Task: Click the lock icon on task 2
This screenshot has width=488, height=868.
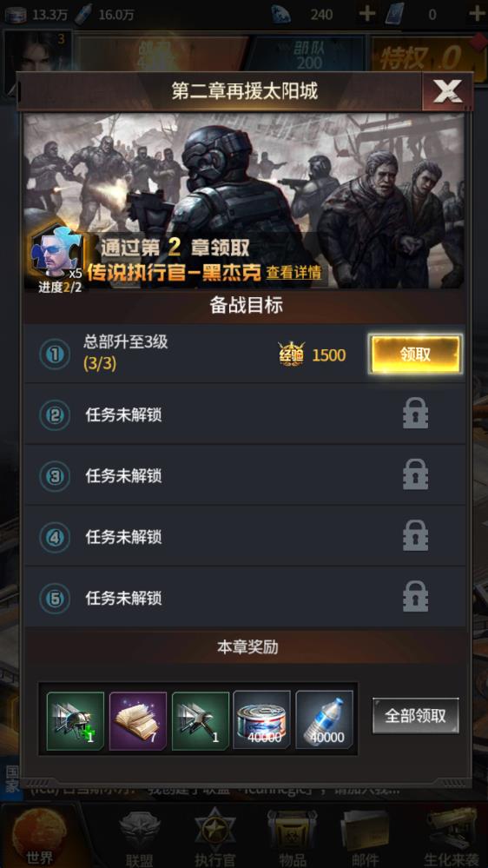Action: pos(416,413)
